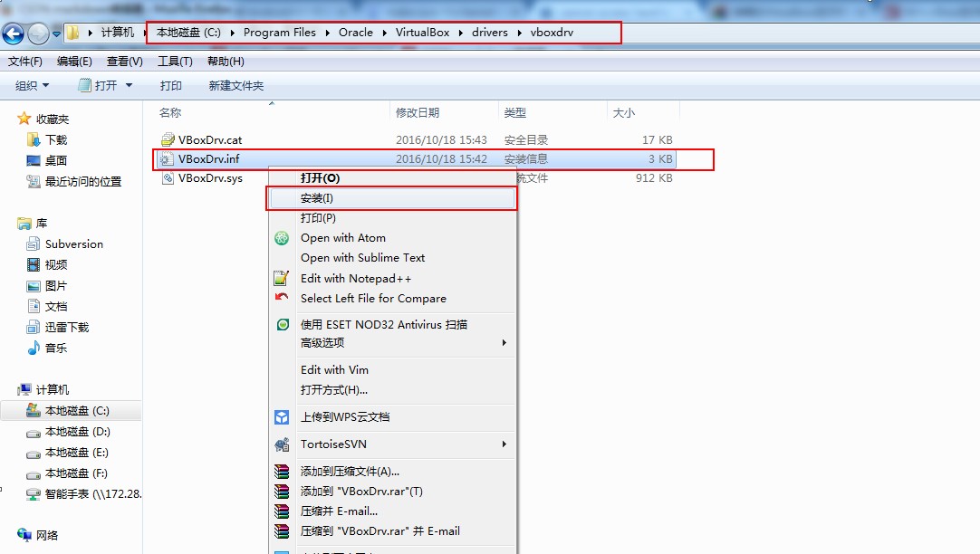Open the TortoiseSVN submenu
Viewport: 980px width, 554px height.
[392, 444]
